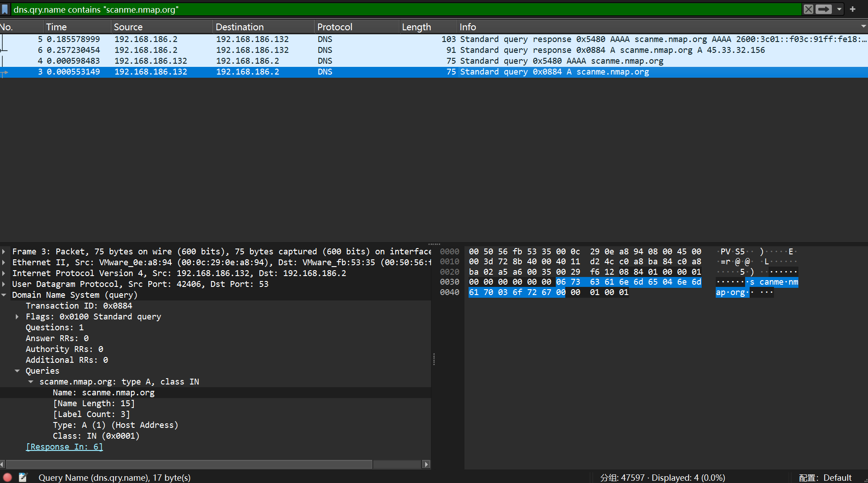Sort packets by the Time column header
The image size is (868, 483).
78,27
